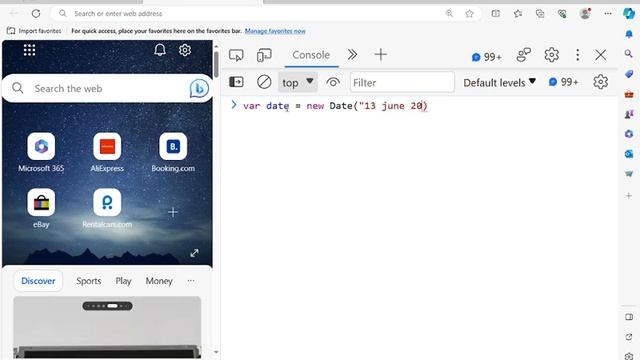This screenshot has width=640, height=360.
Task: Open split screen icon in toolbar
Action: pos(496,13)
